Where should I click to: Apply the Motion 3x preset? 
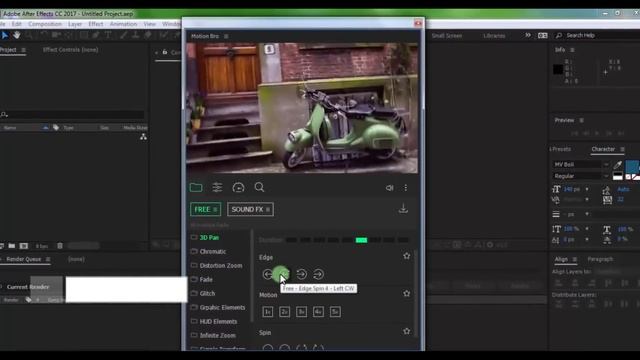click(x=302, y=312)
